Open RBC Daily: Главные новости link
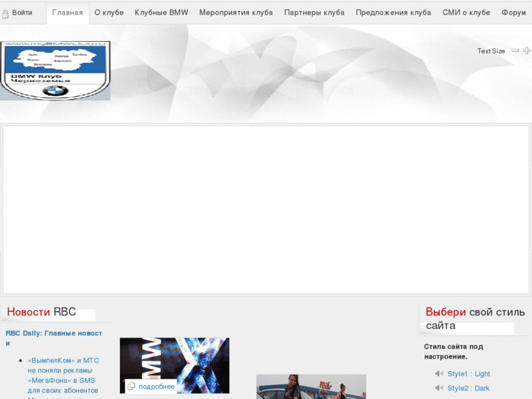Image resolution: width=532 pixels, height=399 pixels. pos(54,338)
